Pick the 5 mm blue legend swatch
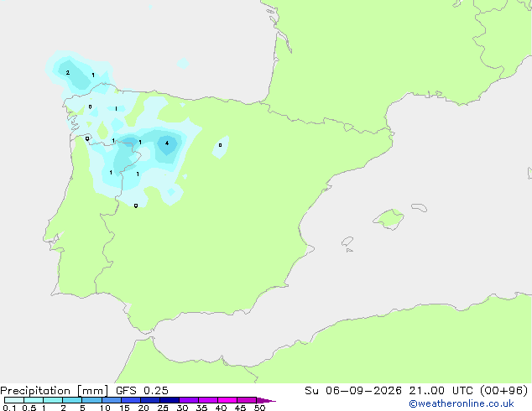This screenshot has height=411, width=532. click(91, 400)
